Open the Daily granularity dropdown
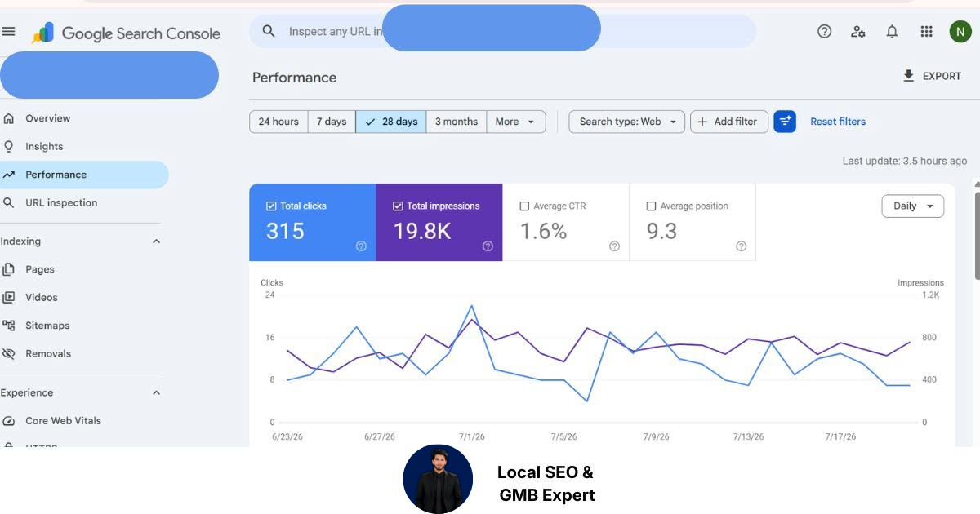Image resolution: width=980 pixels, height=514 pixels. [x=913, y=206]
